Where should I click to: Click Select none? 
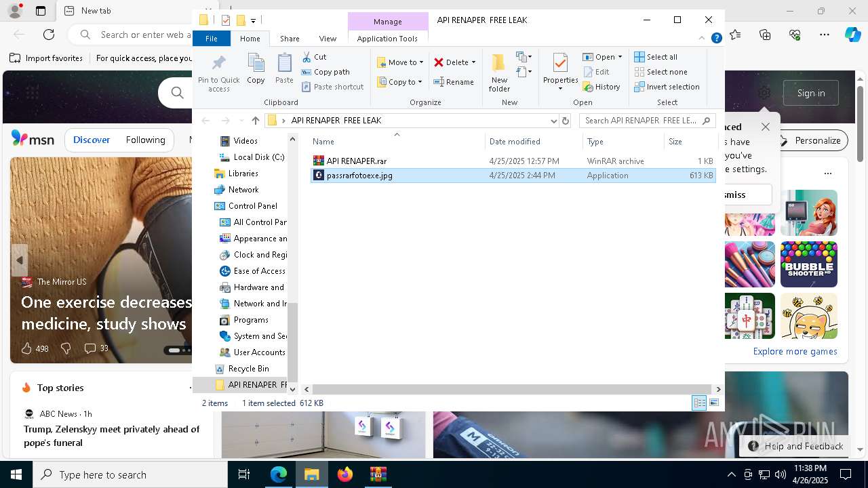(660, 72)
